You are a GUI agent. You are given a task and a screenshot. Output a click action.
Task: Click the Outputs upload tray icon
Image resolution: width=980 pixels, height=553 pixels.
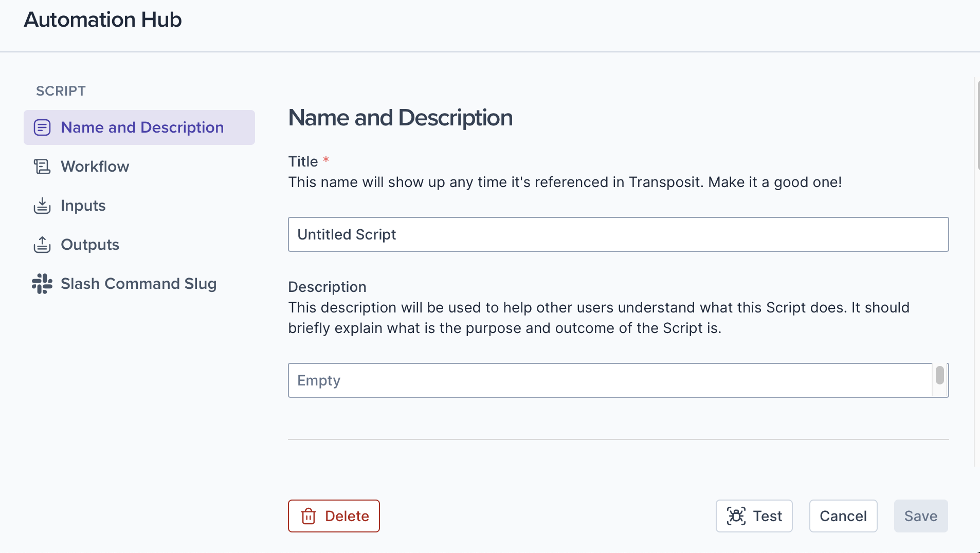pos(42,245)
